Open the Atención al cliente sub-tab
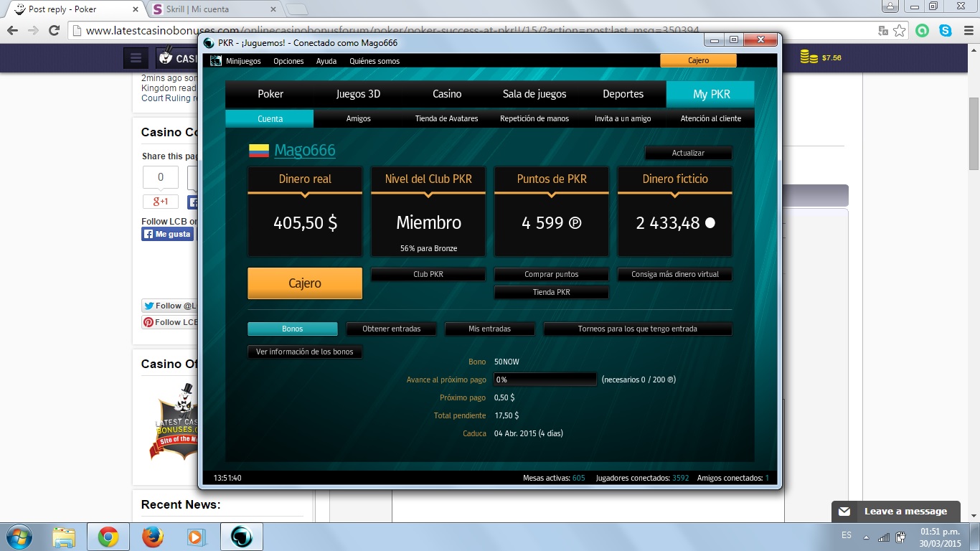 [x=711, y=118]
